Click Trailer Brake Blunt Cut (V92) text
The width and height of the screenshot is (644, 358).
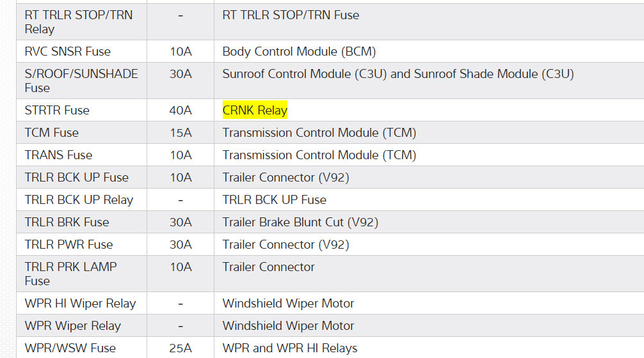pos(300,222)
